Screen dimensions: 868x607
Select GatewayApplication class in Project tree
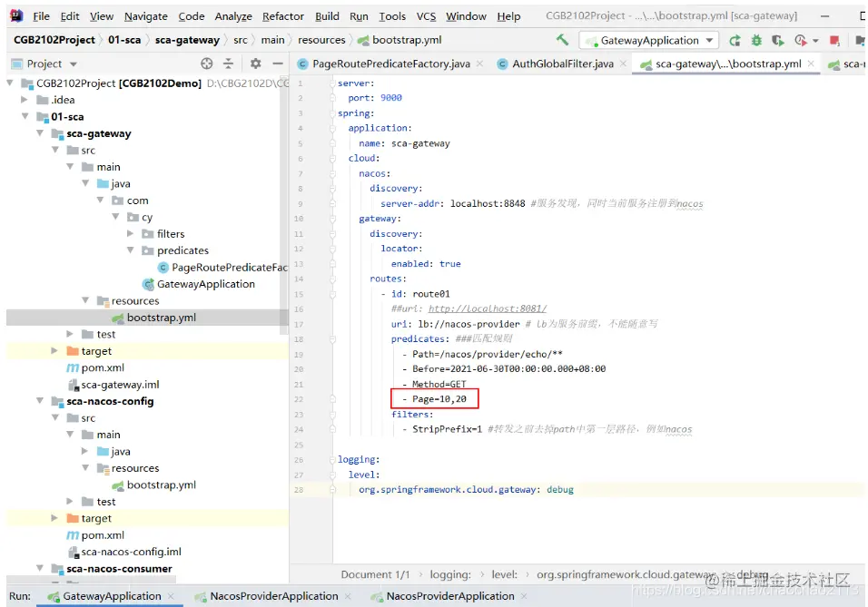coord(205,284)
